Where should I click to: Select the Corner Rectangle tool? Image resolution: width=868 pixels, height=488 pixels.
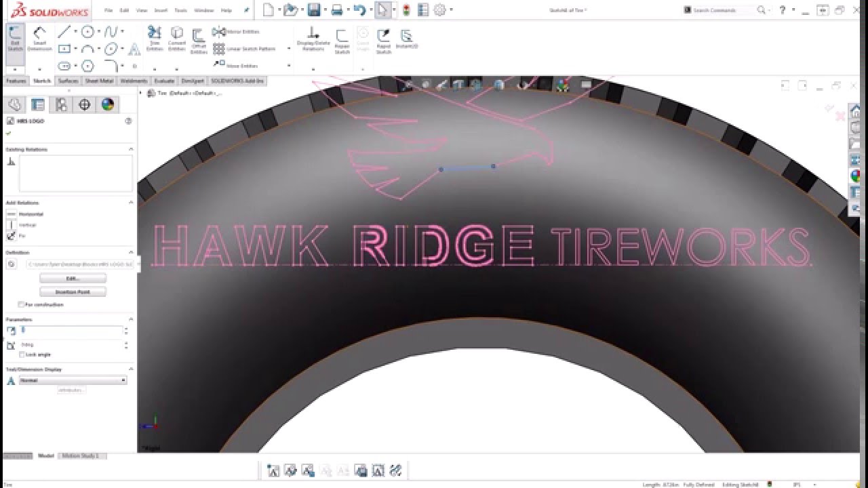pos(64,49)
